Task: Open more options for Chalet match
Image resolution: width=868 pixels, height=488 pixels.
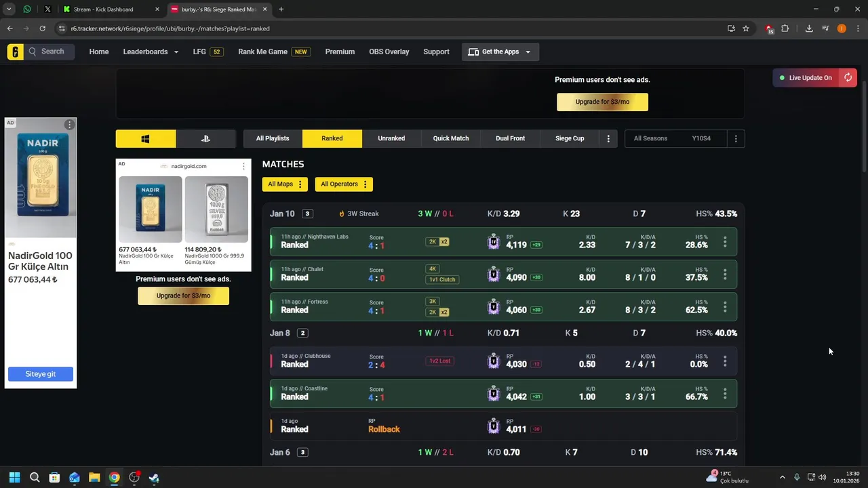Action: 725,274
